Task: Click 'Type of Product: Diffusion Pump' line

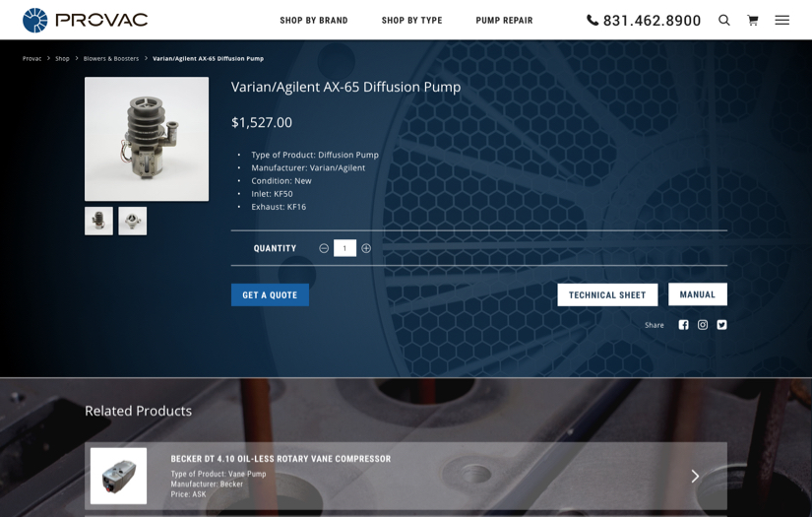Action: pyautogui.click(x=315, y=155)
